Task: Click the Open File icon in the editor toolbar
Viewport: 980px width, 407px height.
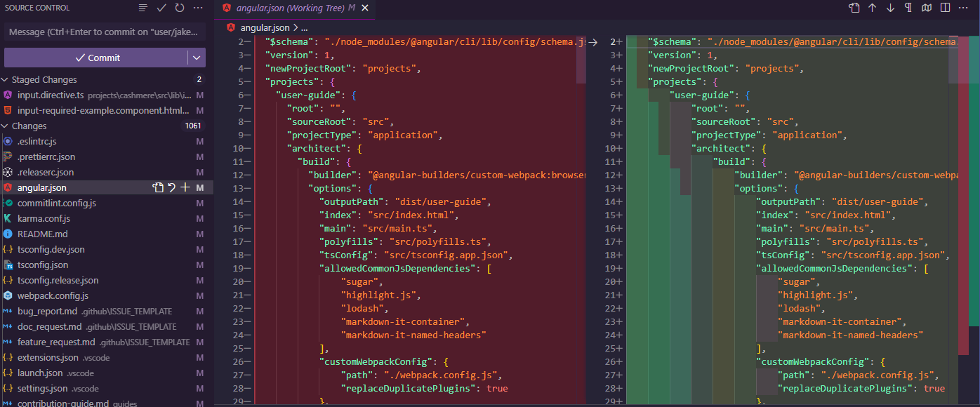Action: coord(854,8)
